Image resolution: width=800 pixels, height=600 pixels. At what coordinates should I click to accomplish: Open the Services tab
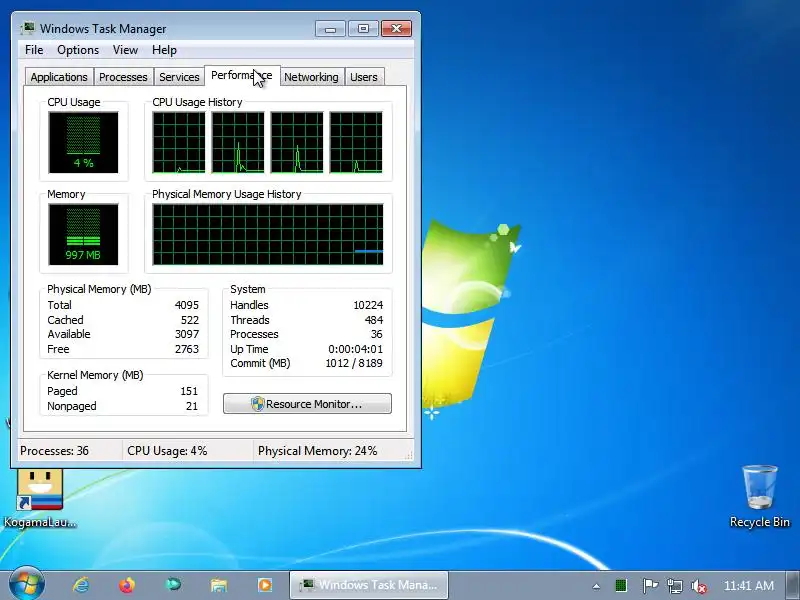(179, 77)
